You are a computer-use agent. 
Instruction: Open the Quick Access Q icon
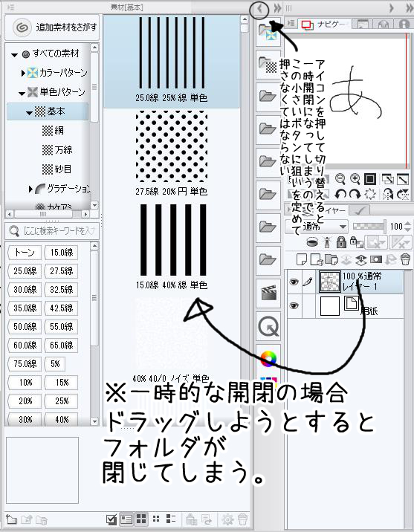[x=268, y=326]
